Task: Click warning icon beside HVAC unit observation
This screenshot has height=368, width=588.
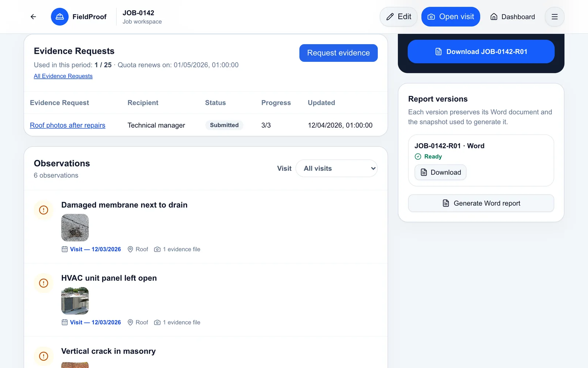Action: pyautogui.click(x=44, y=283)
